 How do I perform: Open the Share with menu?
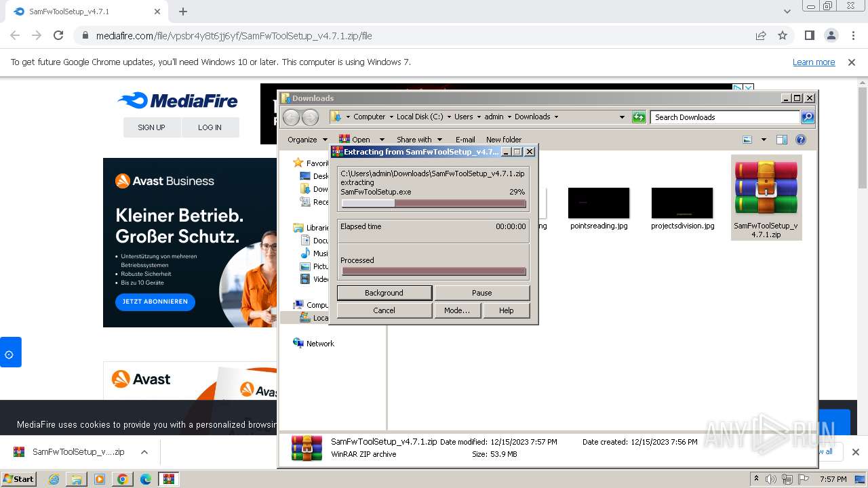point(419,140)
